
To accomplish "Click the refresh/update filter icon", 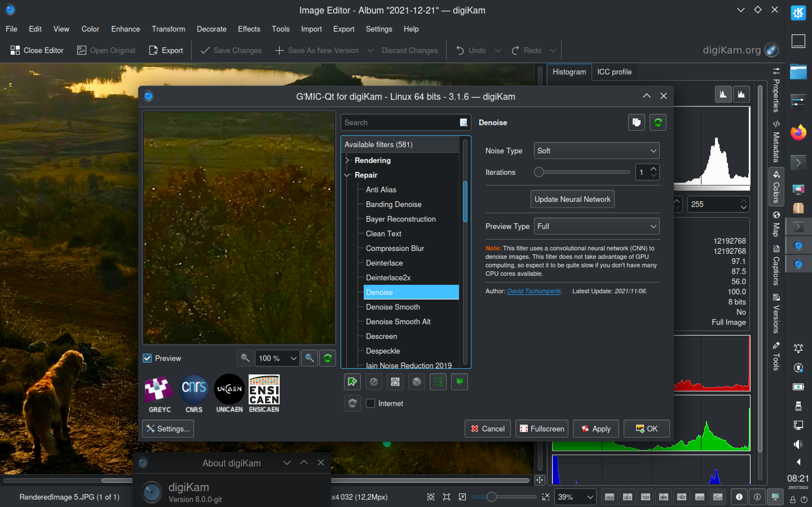I will (658, 122).
